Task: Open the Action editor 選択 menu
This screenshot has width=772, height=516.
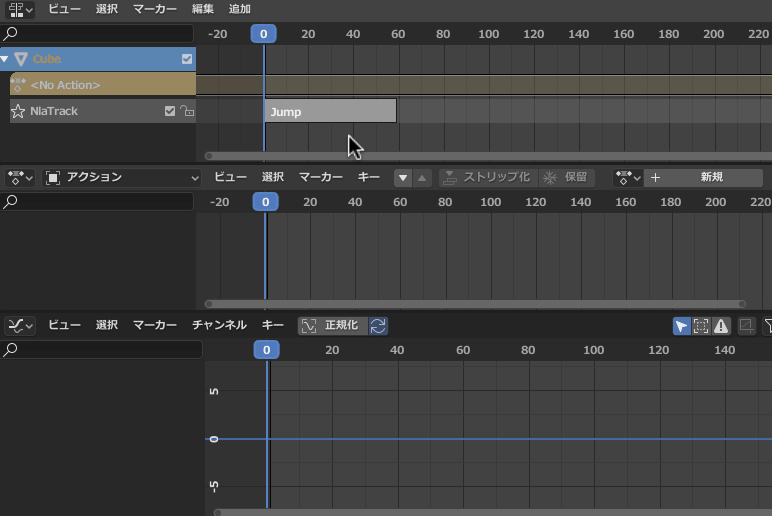Action: (x=273, y=177)
